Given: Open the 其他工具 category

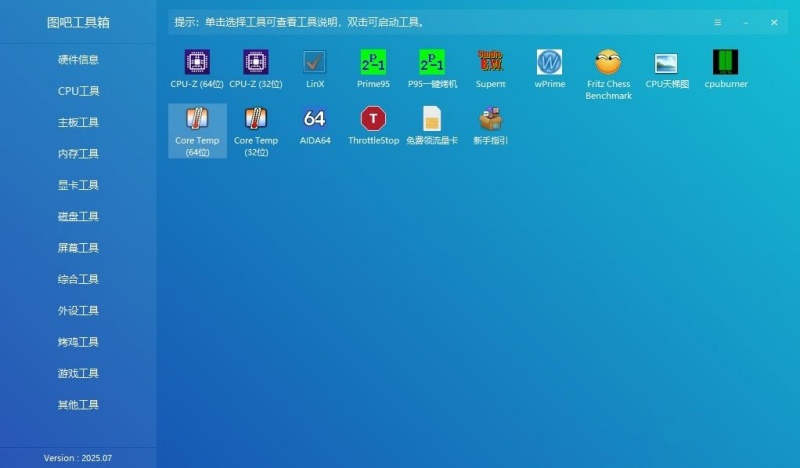Looking at the screenshot, I should click(x=78, y=405).
